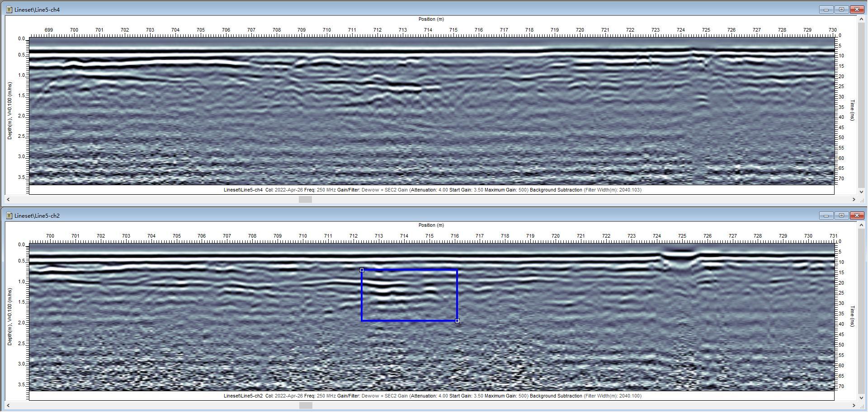Click depth label 3.5 in Line5-ch4
Screen dimensions: 868x412
click(x=21, y=177)
